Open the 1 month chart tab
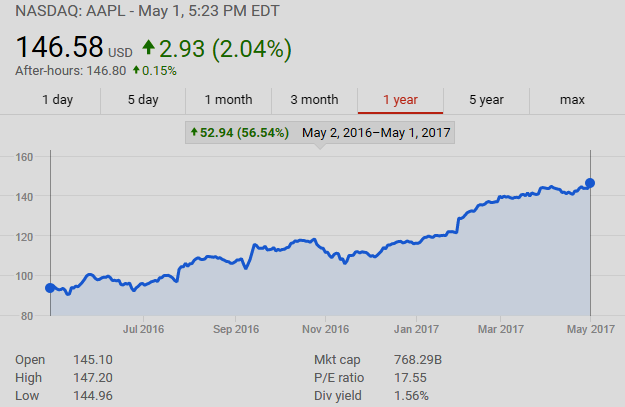625x407 pixels. click(x=228, y=100)
